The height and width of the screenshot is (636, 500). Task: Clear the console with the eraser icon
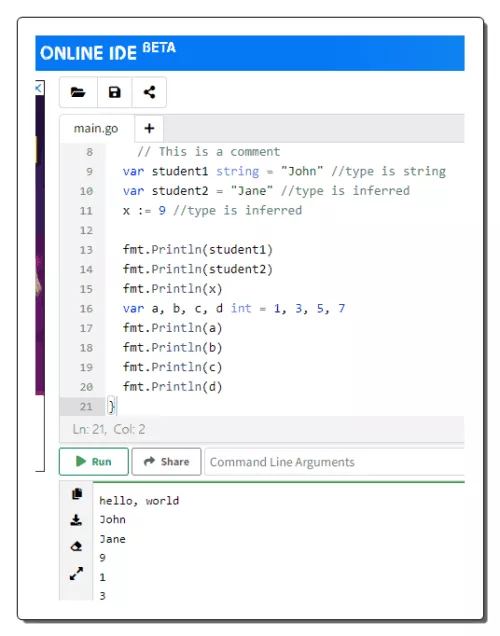click(76, 546)
